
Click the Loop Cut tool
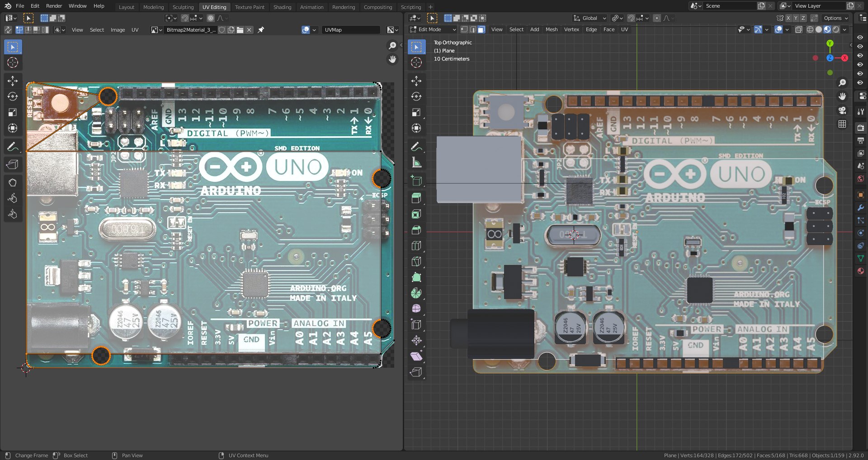(416, 246)
